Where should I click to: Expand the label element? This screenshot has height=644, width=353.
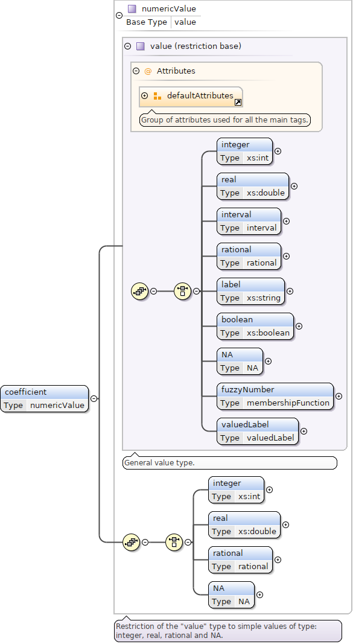290,291
